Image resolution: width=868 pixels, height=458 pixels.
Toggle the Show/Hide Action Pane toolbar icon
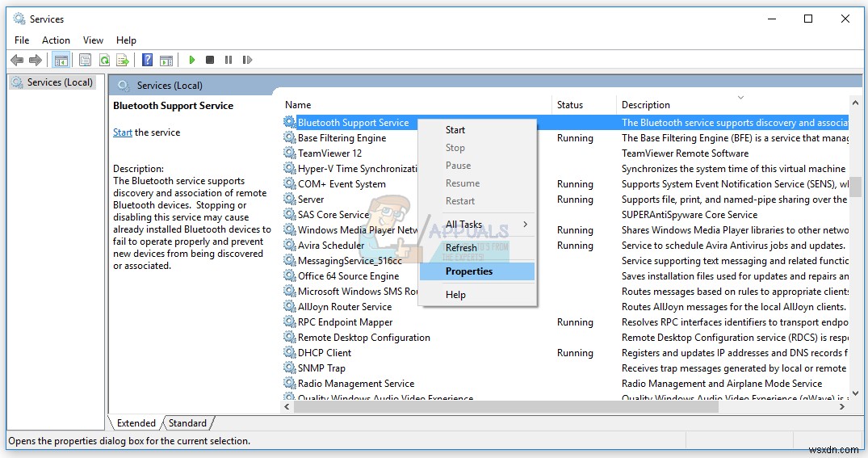[166, 60]
